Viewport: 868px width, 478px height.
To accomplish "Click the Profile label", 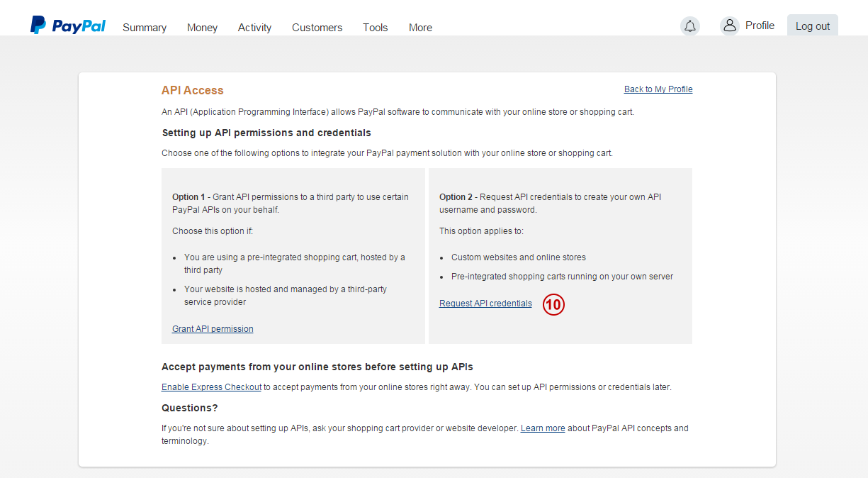I will (x=760, y=26).
